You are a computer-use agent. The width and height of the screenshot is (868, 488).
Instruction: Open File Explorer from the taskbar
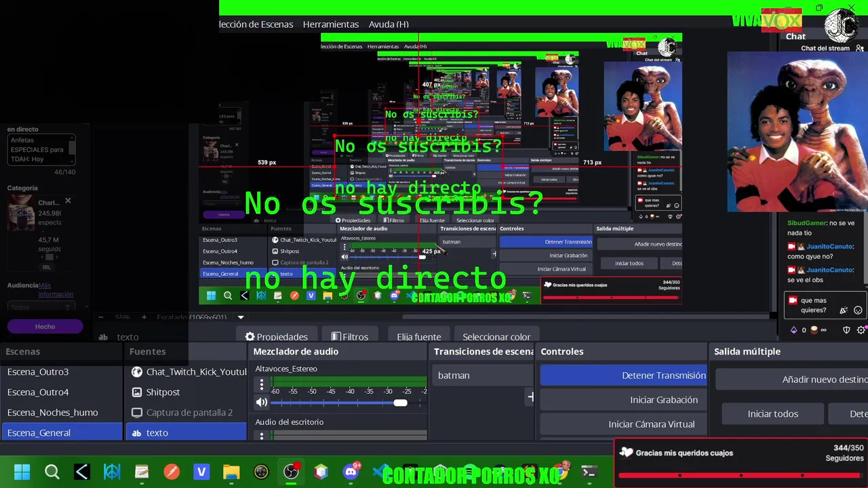pos(231,472)
